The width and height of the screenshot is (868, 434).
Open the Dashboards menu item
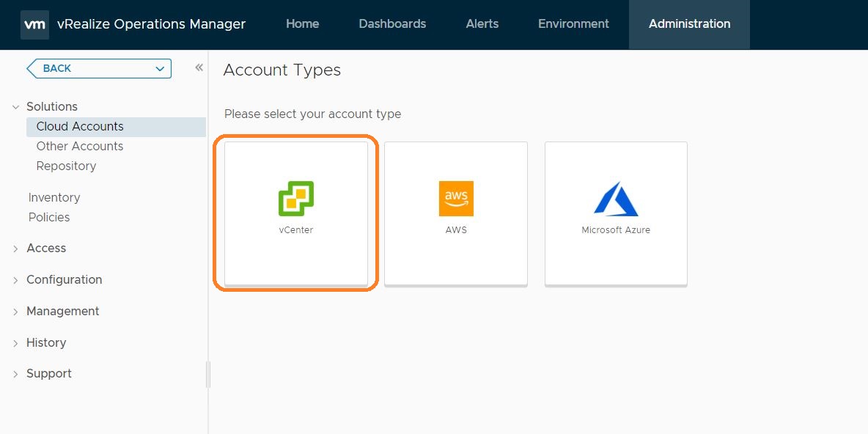pos(392,23)
